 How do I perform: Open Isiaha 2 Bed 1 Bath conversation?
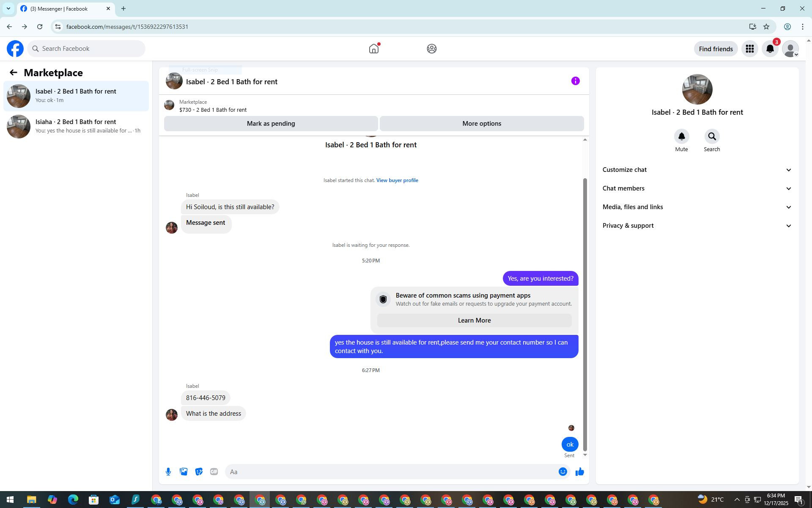[x=76, y=126]
